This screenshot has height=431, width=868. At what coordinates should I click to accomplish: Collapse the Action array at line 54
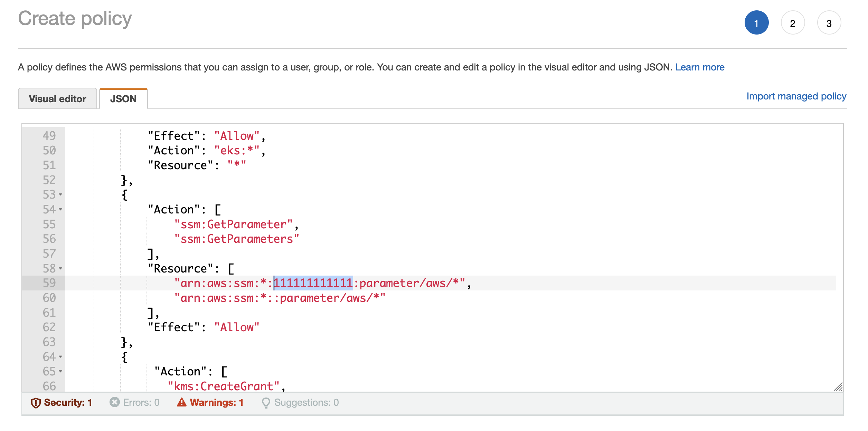(x=60, y=209)
